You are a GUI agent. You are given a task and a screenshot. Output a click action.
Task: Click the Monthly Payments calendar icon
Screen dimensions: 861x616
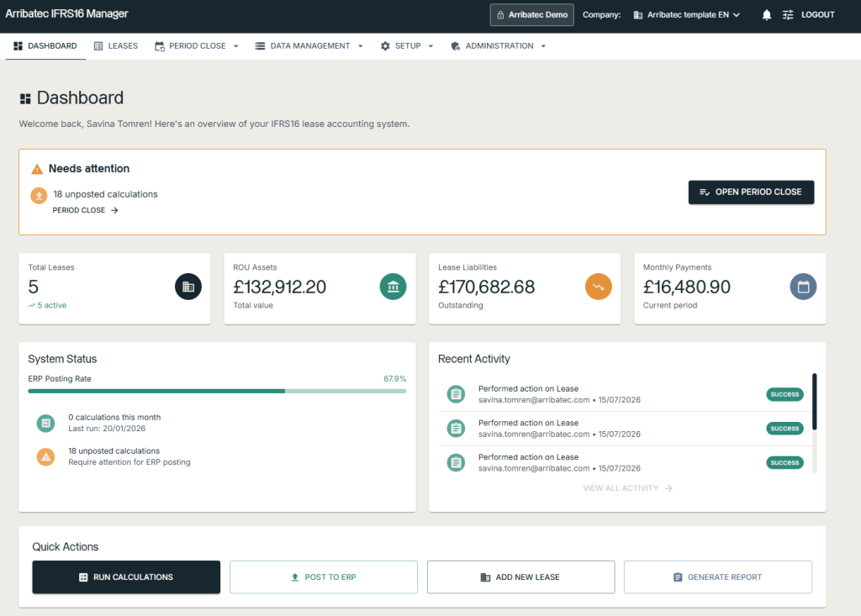pyautogui.click(x=803, y=287)
